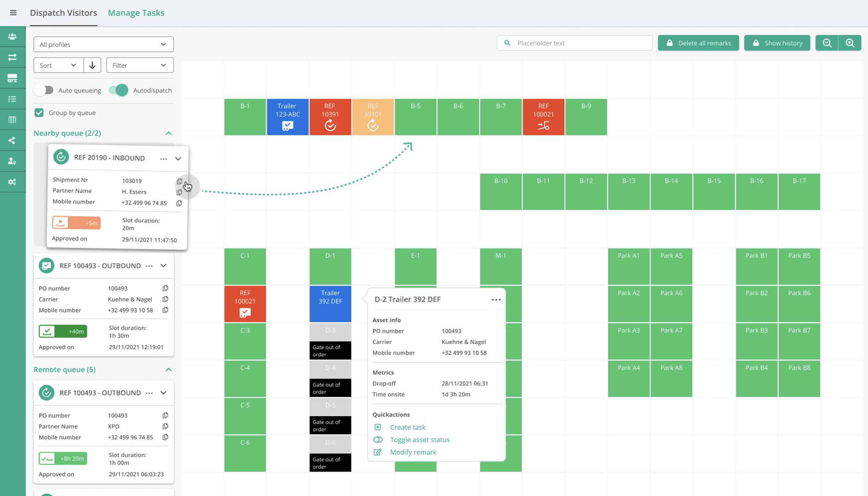This screenshot has width=868, height=496.
Task: Switch to Manage Tasks tab
Action: (136, 13)
